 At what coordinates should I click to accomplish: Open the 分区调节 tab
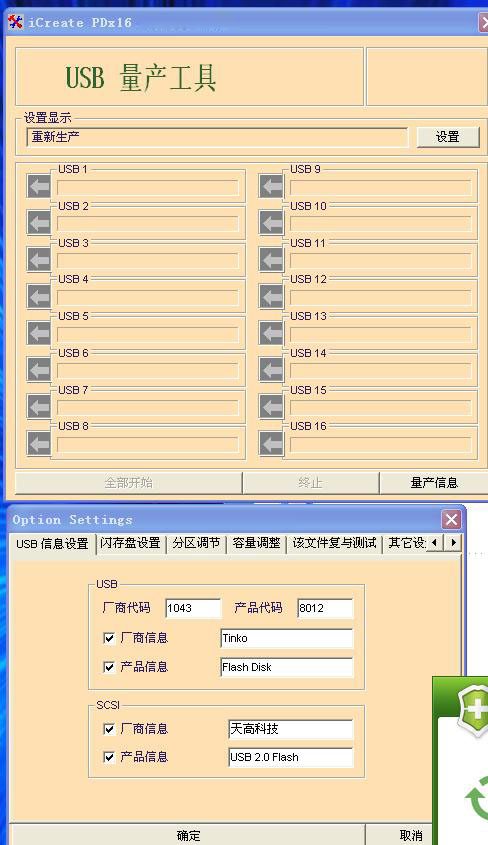(x=197, y=543)
